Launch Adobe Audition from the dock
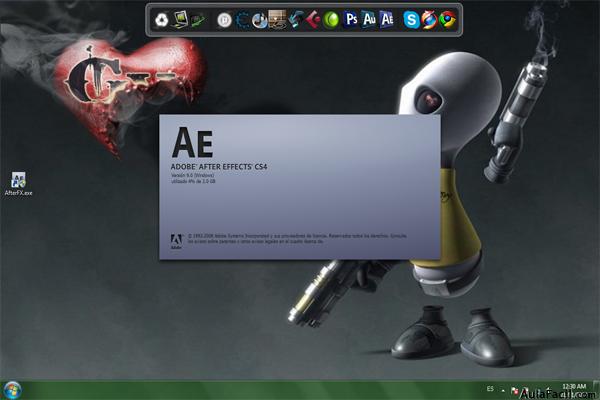Image resolution: width=600 pixels, height=400 pixels. coord(369,19)
